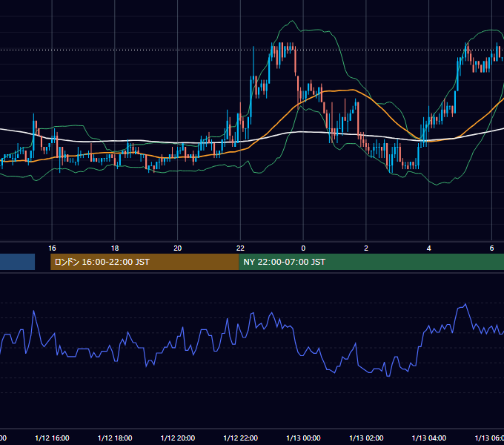Click the 2 hour label on price chart axis
This screenshot has height=445, width=504.
tap(366, 248)
